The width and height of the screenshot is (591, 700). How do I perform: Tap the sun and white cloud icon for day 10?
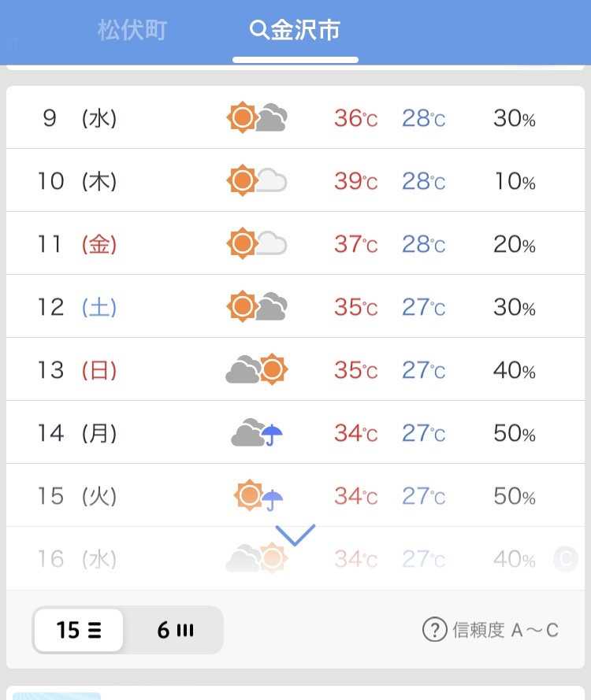tap(257, 181)
